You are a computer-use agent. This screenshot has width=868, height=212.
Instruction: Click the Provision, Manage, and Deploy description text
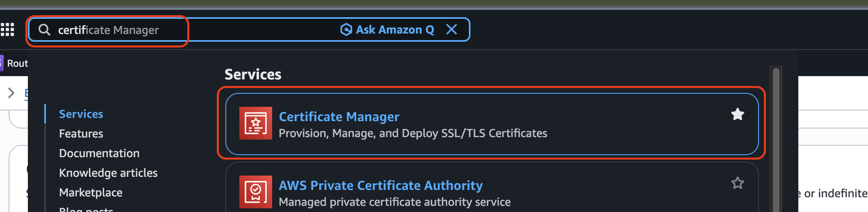(x=413, y=133)
